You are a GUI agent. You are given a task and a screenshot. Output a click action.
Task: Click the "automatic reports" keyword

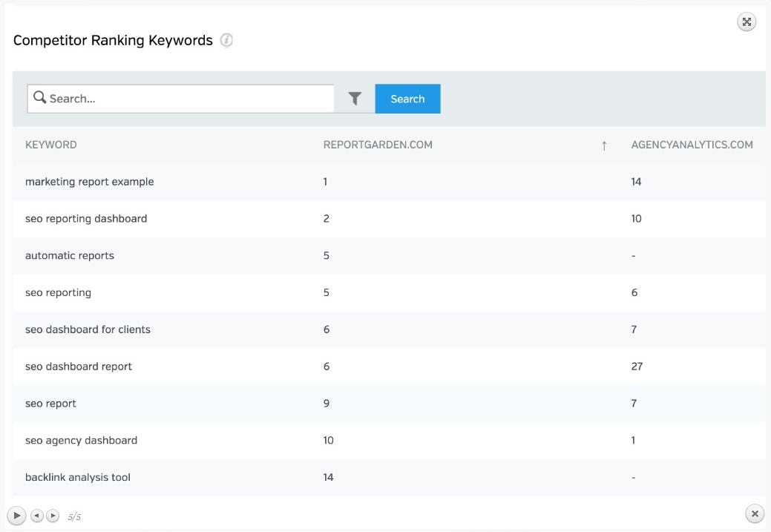tap(70, 256)
